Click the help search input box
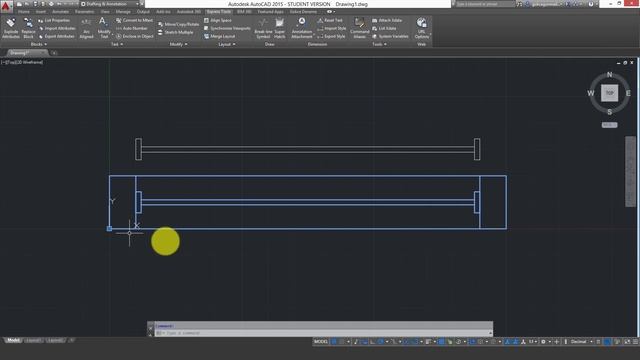The image size is (640, 360). (x=484, y=4)
